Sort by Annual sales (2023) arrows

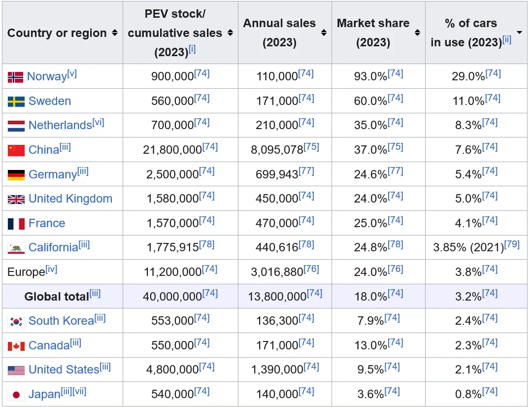324,33
